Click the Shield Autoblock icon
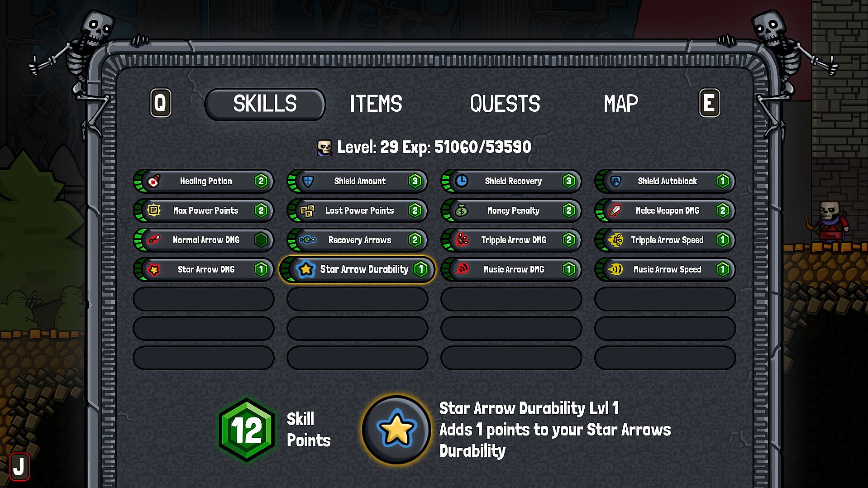The width and height of the screenshot is (868, 488). click(x=615, y=181)
